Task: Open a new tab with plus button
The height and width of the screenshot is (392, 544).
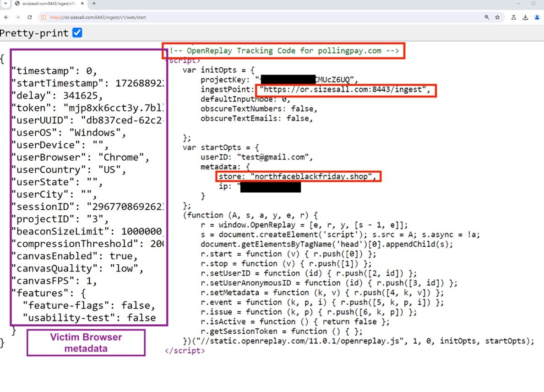Action: click(94, 4)
